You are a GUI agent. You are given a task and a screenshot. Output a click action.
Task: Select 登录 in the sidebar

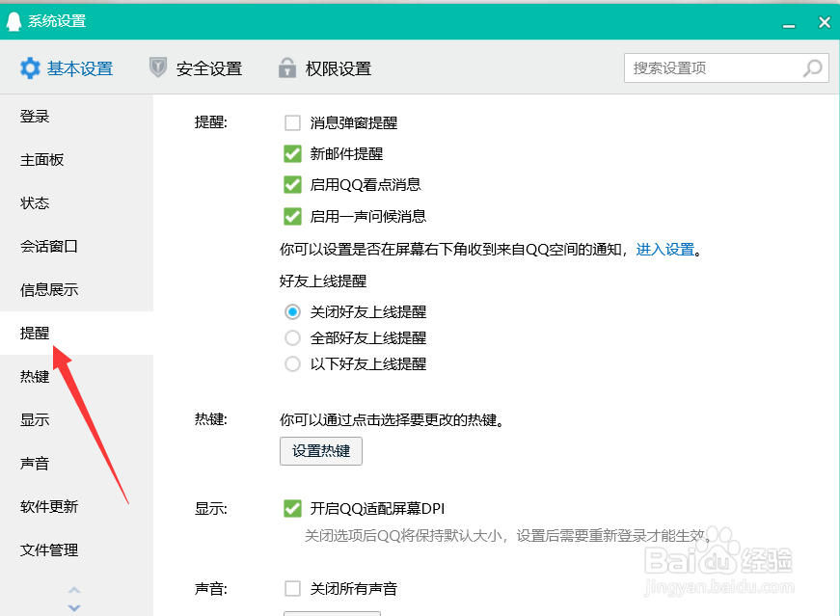[x=76, y=117]
